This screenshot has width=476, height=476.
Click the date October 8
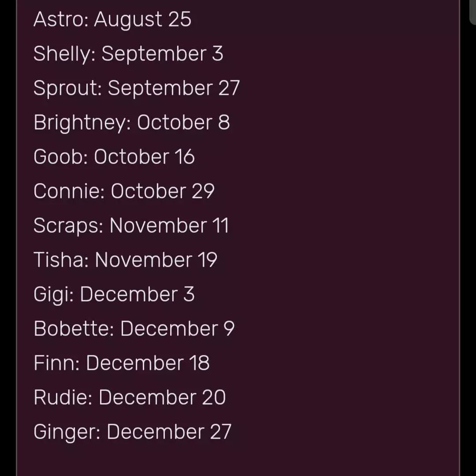click(x=183, y=123)
